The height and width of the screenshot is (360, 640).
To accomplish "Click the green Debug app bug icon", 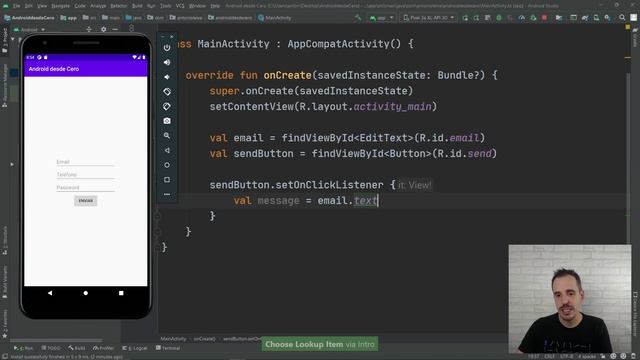I will (x=499, y=18).
